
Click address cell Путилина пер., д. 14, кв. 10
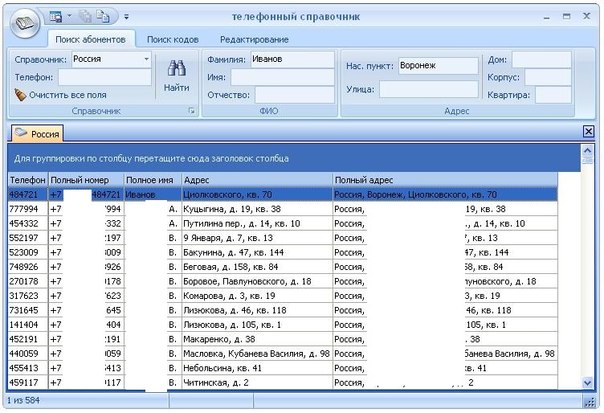point(257,223)
